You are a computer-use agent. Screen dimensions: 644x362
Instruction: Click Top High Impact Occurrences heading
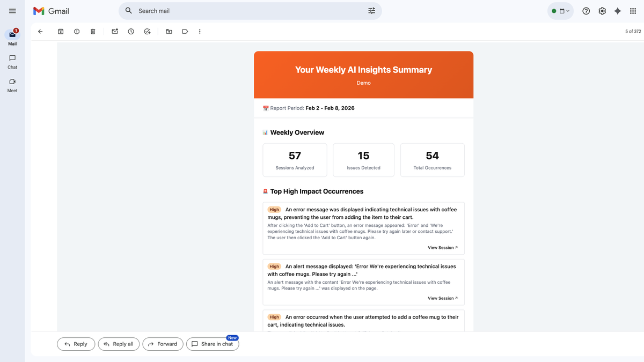point(317,191)
